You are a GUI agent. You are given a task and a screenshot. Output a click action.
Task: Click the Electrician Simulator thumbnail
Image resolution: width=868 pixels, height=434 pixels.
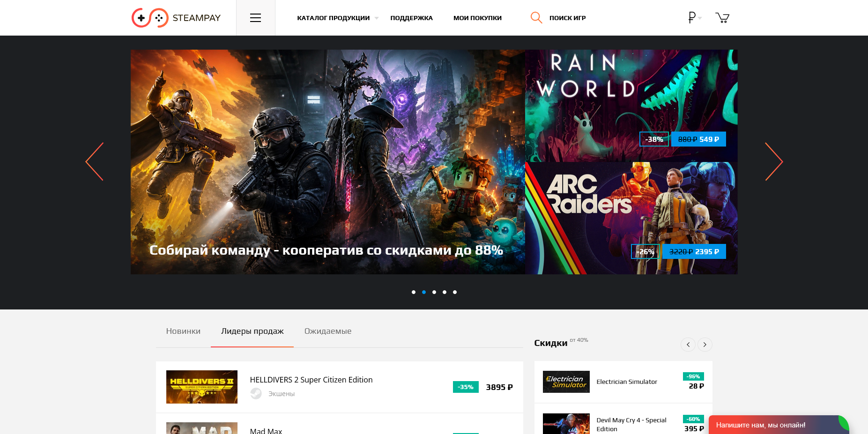[x=566, y=382]
